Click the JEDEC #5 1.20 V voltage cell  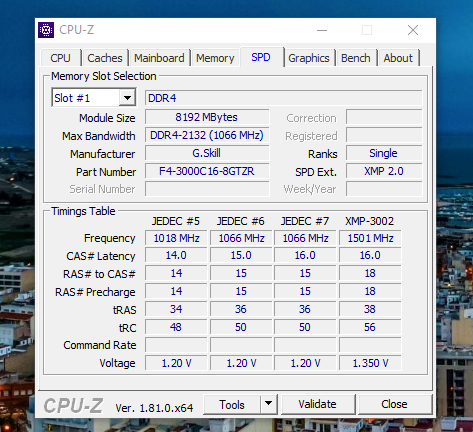tap(176, 363)
